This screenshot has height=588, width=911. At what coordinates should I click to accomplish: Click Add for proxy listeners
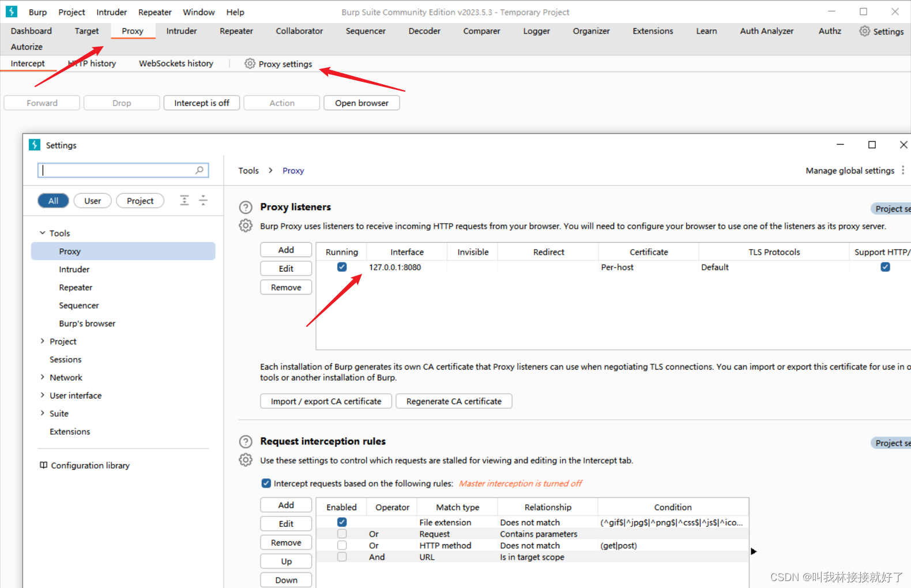pyautogui.click(x=286, y=250)
